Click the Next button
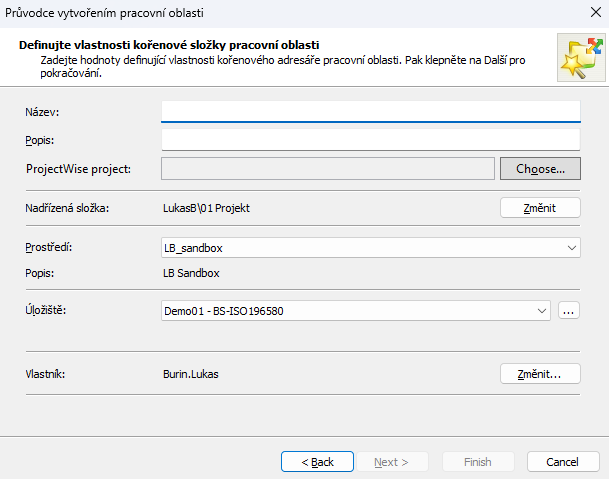The image size is (609, 479). pyautogui.click(x=391, y=462)
